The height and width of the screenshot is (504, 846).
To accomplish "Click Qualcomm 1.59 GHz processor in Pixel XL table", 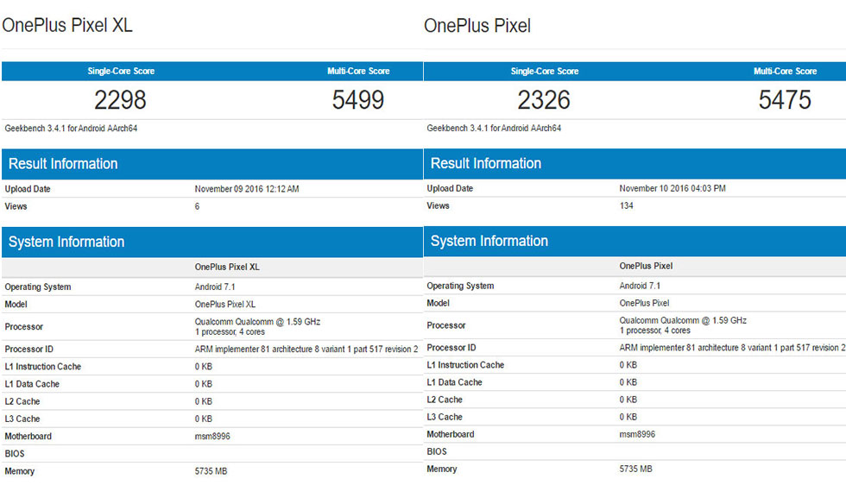I will (x=257, y=326).
